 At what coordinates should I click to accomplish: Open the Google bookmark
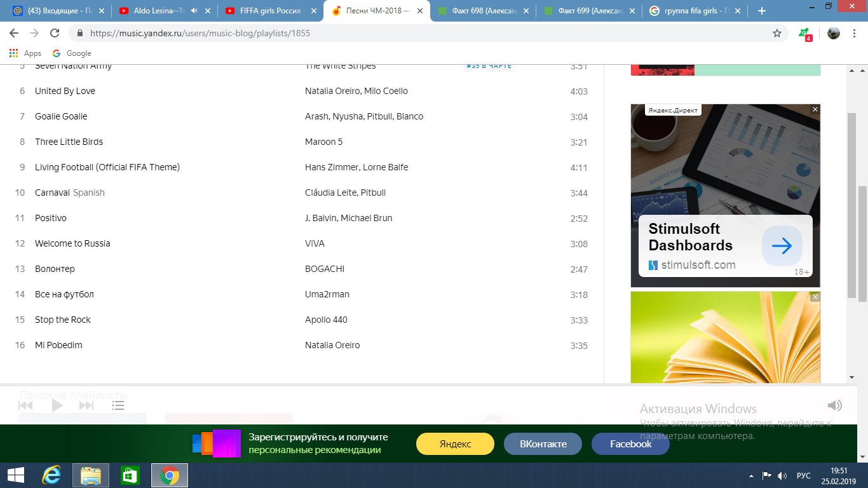tap(72, 53)
